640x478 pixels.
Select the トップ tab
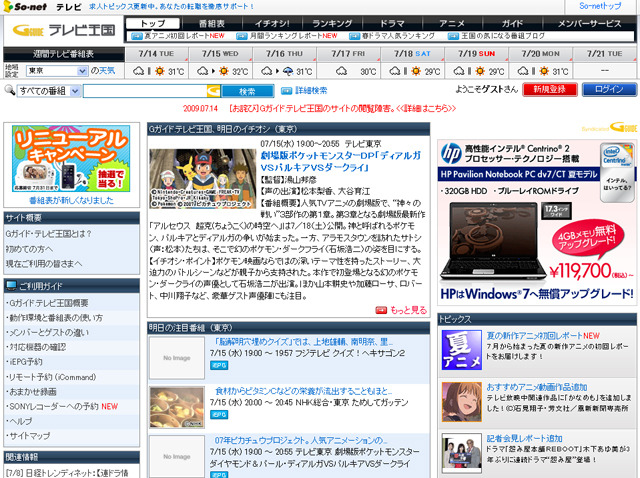(153, 24)
